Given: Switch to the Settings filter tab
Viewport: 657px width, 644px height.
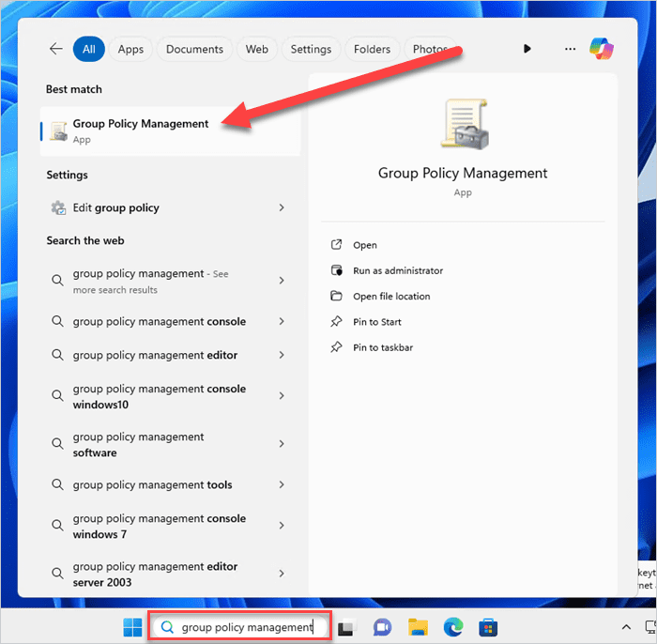Looking at the screenshot, I should 311,49.
